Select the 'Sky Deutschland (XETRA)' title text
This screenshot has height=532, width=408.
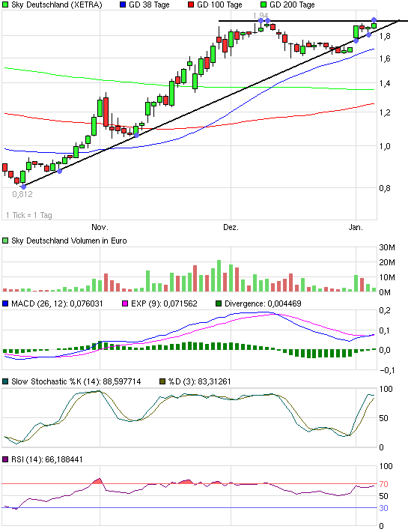click(57, 5)
